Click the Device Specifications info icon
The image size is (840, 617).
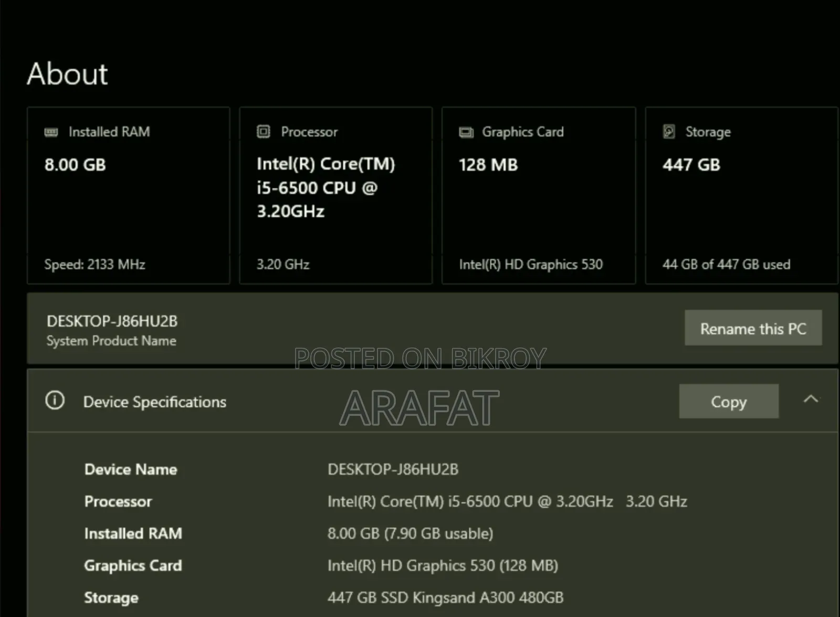pyautogui.click(x=55, y=401)
